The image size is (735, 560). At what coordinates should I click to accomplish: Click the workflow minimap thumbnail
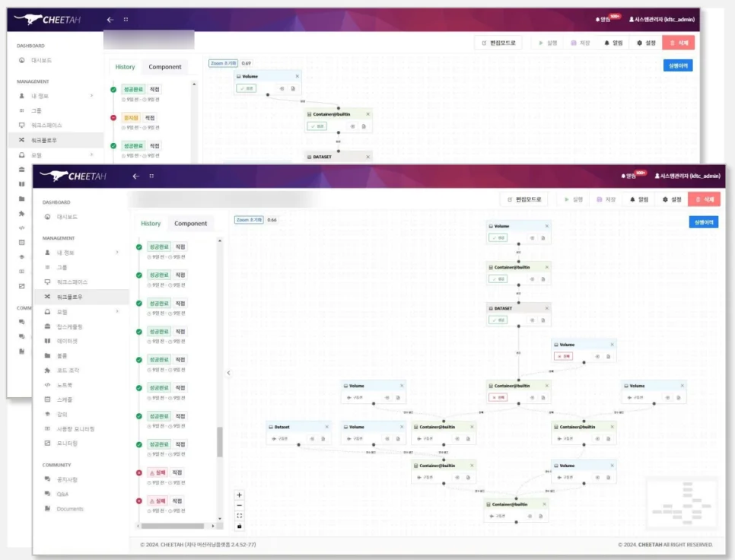[682, 504]
